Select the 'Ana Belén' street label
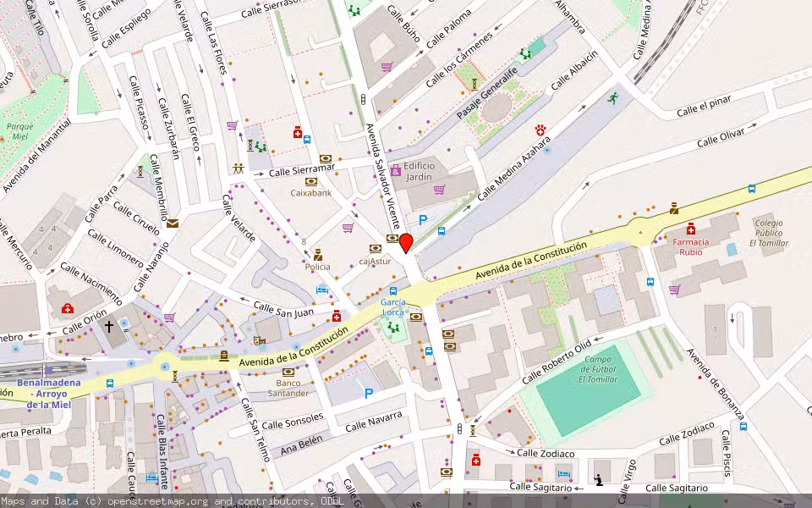812x508 pixels. (x=301, y=445)
